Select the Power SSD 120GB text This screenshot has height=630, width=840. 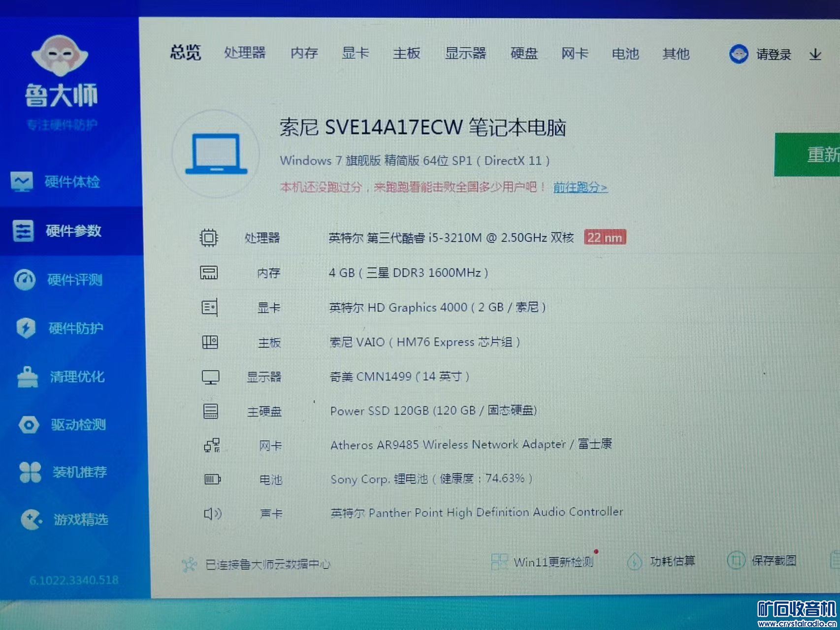[433, 410]
